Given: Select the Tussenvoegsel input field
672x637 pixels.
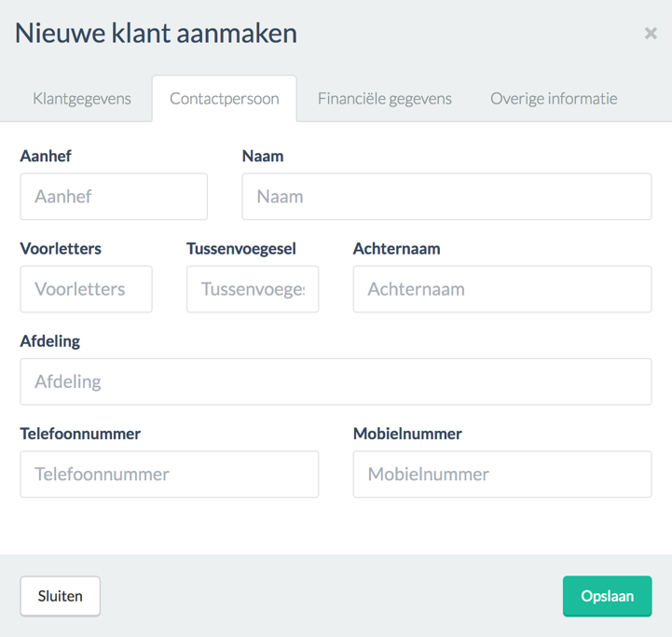Looking at the screenshot, I should (253, 289).
